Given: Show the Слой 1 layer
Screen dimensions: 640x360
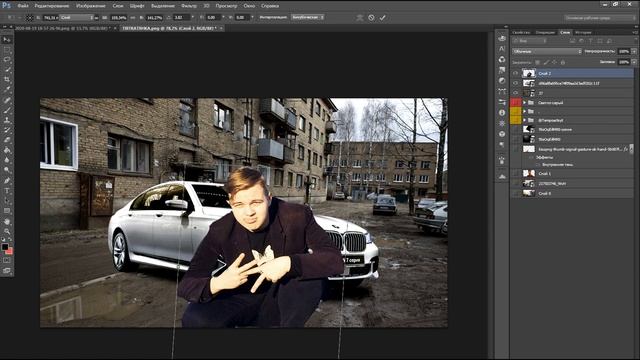Looking at the screenshot, I should click(x=516, y=173).
